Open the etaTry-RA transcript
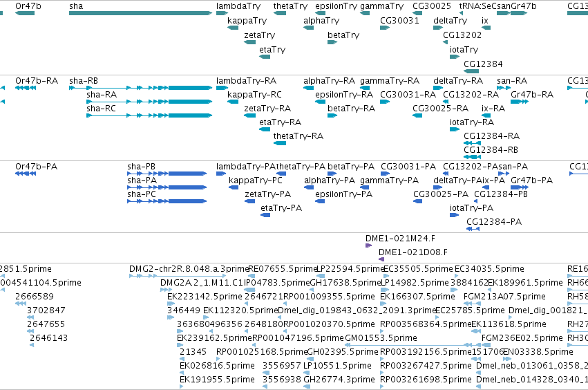Screen dimensions: 588x390 (x=265, y=129)
